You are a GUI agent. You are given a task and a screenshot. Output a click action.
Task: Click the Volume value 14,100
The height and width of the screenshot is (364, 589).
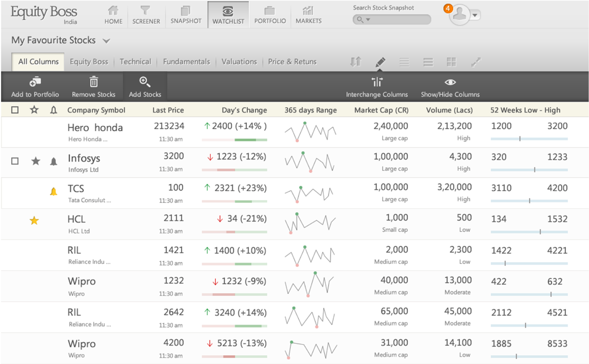click(458, 343)
